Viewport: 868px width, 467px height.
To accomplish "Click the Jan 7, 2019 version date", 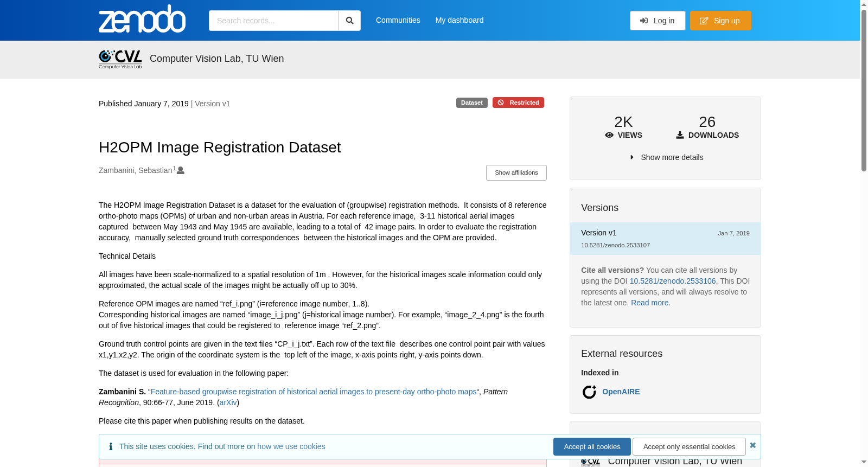I will click(x=733, y=233).
